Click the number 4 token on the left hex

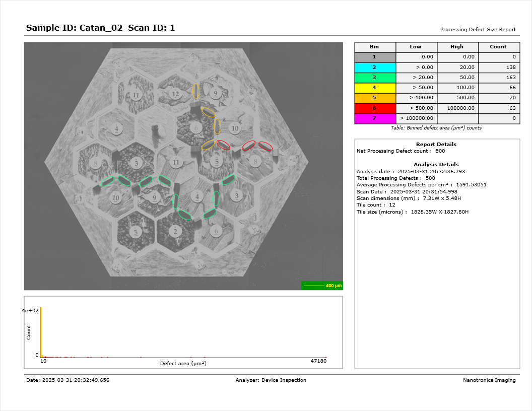pos(116,129)
